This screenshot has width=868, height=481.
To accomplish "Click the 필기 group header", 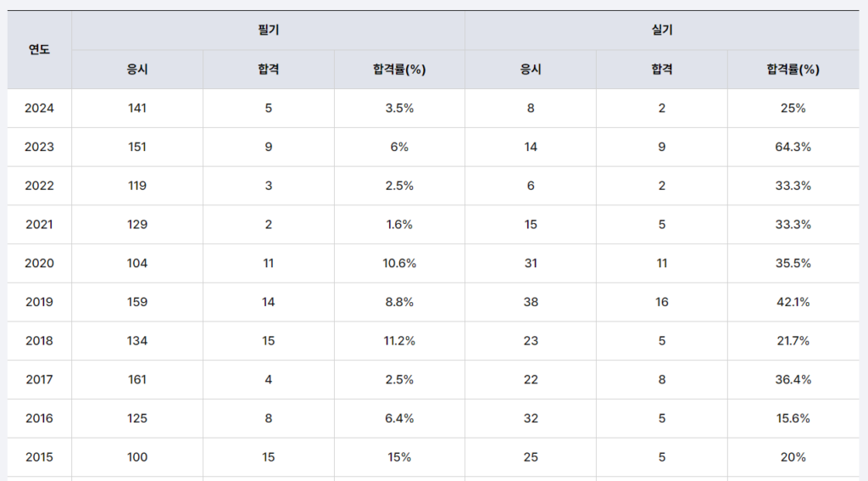I will coord(268,31).
